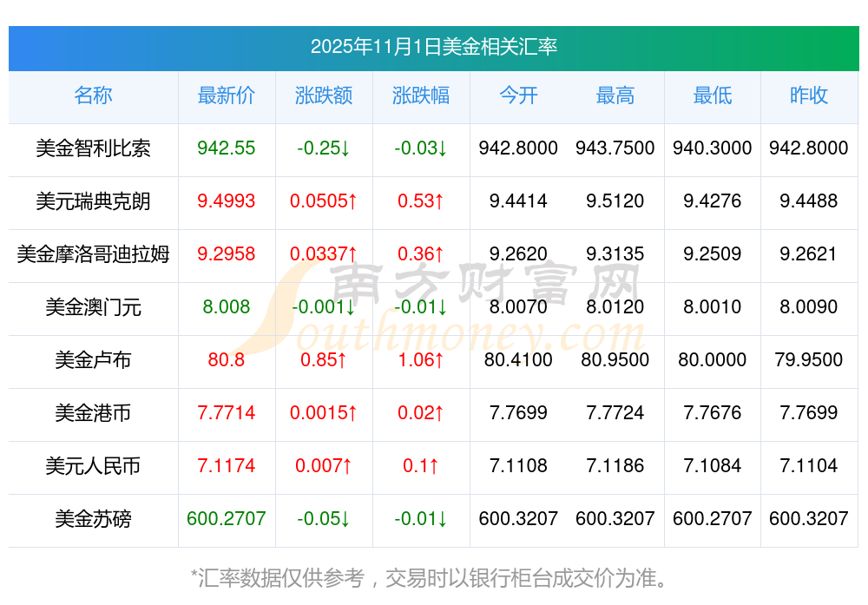Click the 美金摩洛哥迪拉姆 row label
The height and width of the screenshot is (605, 868).
pos(93,254)
